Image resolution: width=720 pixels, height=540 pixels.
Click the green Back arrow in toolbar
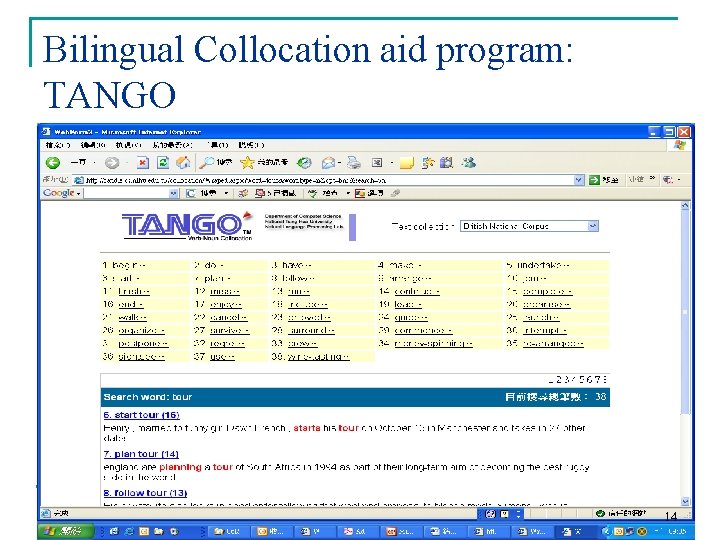[x=53, y=163]
